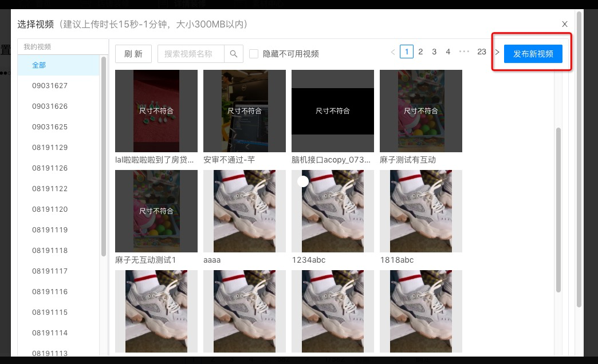
Task: Click the 我的视频 sidebar header
Action: (x=37, y=46)
